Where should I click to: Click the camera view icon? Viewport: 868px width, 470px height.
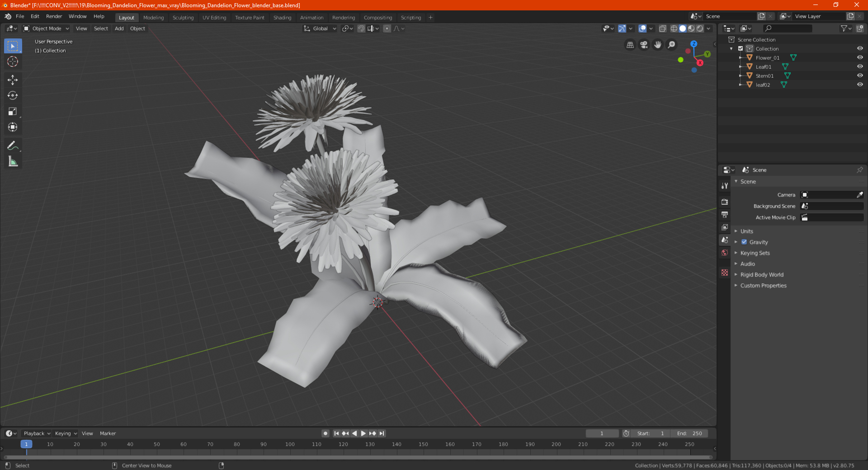point(644,45)
